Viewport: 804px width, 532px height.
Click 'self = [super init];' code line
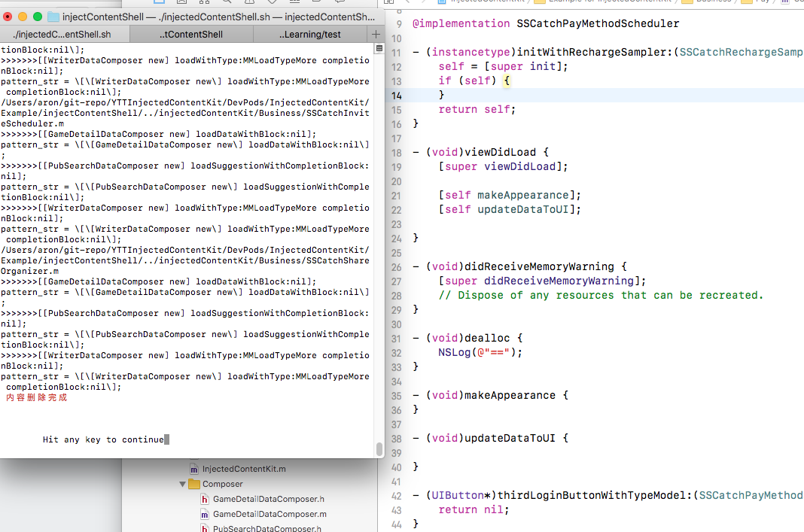503,66
